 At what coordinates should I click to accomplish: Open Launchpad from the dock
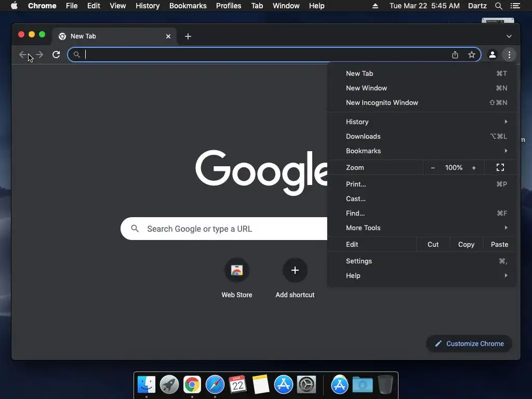tap(169, 385)
